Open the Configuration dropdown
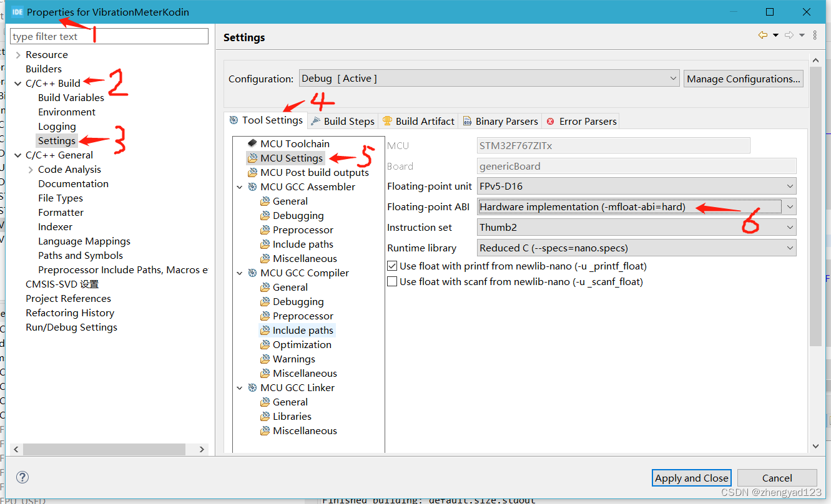Image resolution: width=831 pixels, height=504 pixels. pos(489,79)
